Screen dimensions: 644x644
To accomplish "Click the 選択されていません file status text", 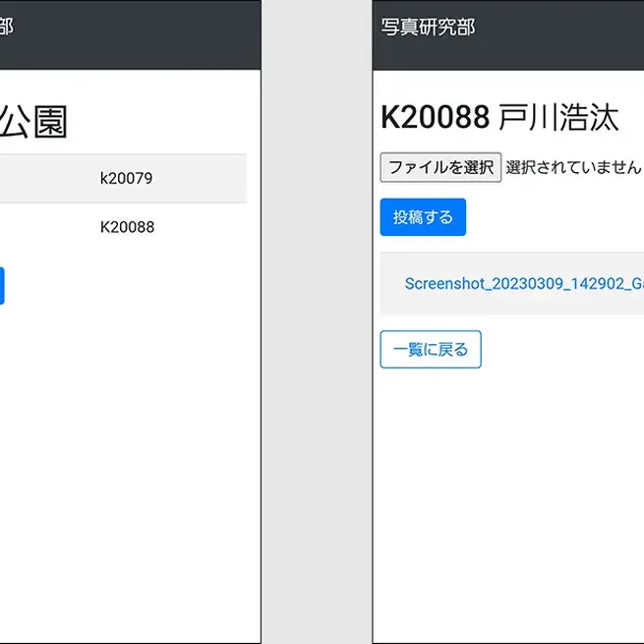I will point(573,167).
